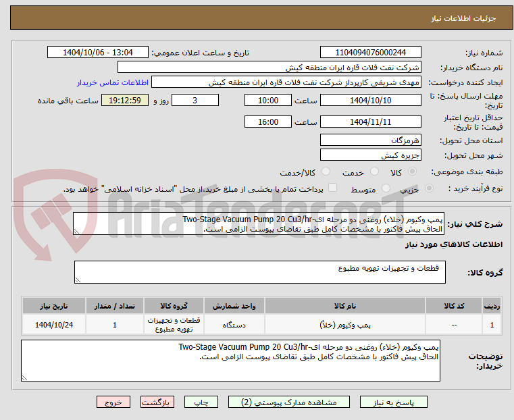Click the گروه کالا text area
Image resolution: width=514 pixels, height=420 pixels.
260,272
